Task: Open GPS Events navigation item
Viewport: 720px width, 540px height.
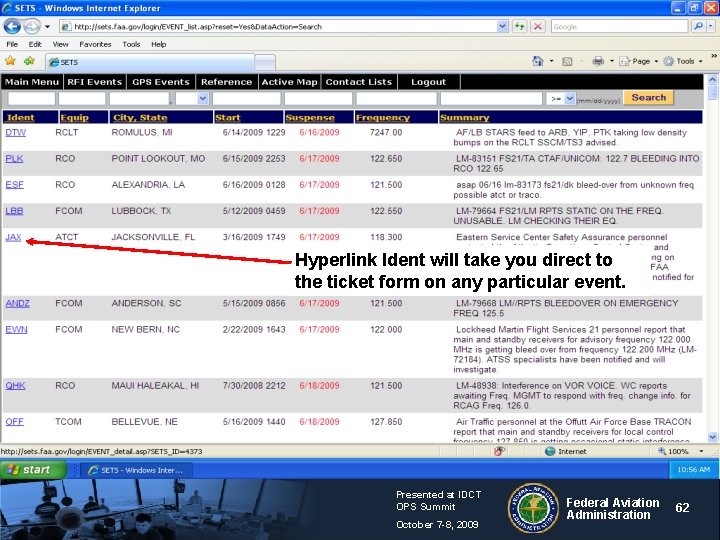Action: click(161, 82)
